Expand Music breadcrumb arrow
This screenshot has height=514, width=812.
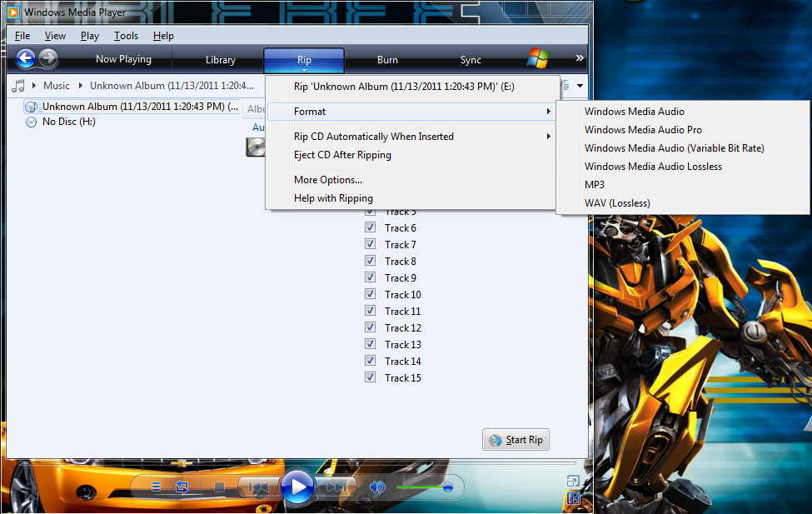[81, 86]
